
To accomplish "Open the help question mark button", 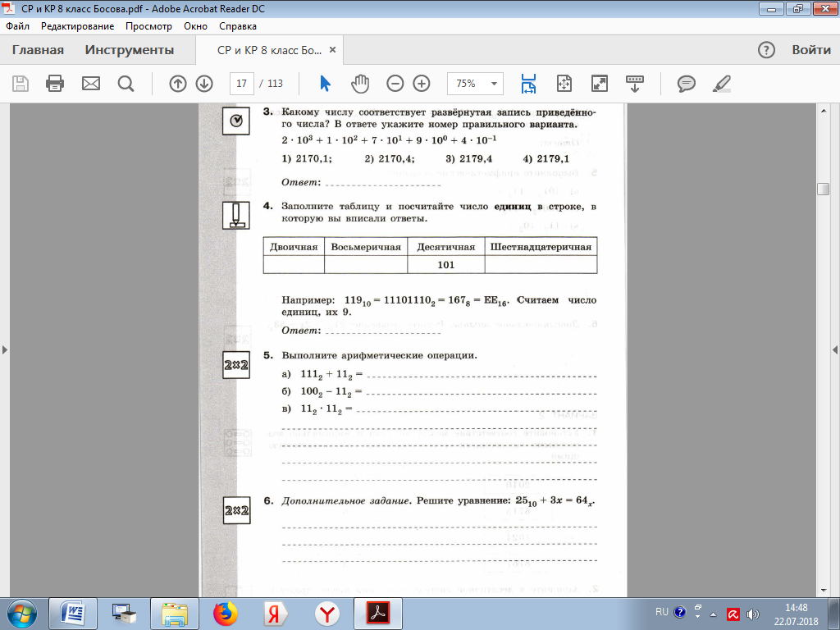I will (x=766, y=50).
